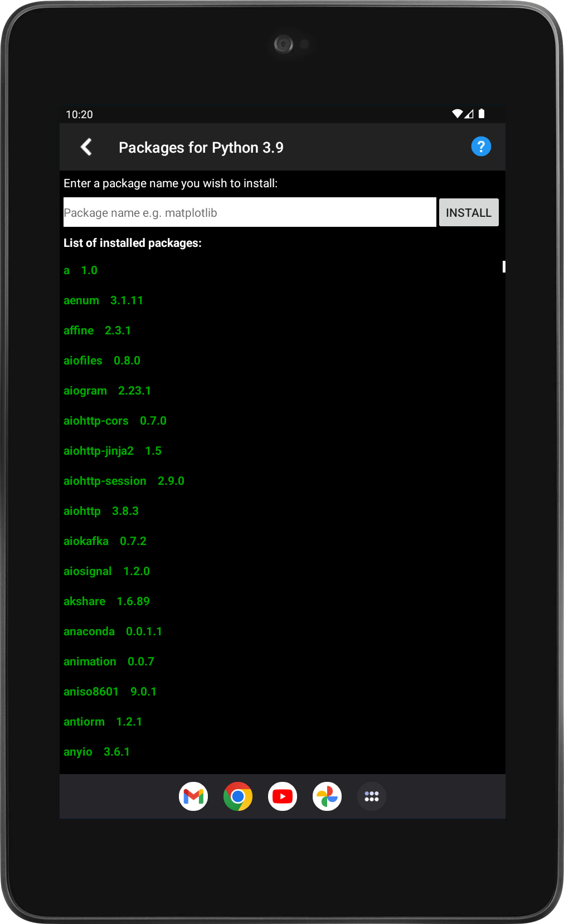The image size is (564, 924).
Task: Select the anaconda 0.0.1.1 package
Action: click(113, 631)
